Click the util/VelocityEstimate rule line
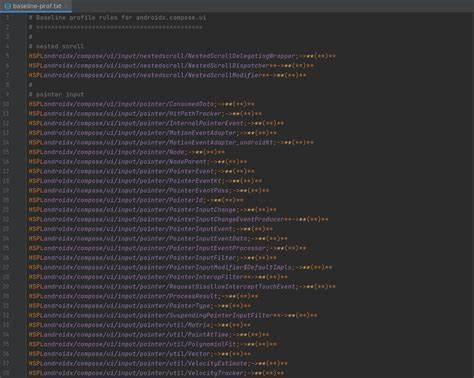The image size is (474, 378). pyautogui.click(x=158, y=363)
